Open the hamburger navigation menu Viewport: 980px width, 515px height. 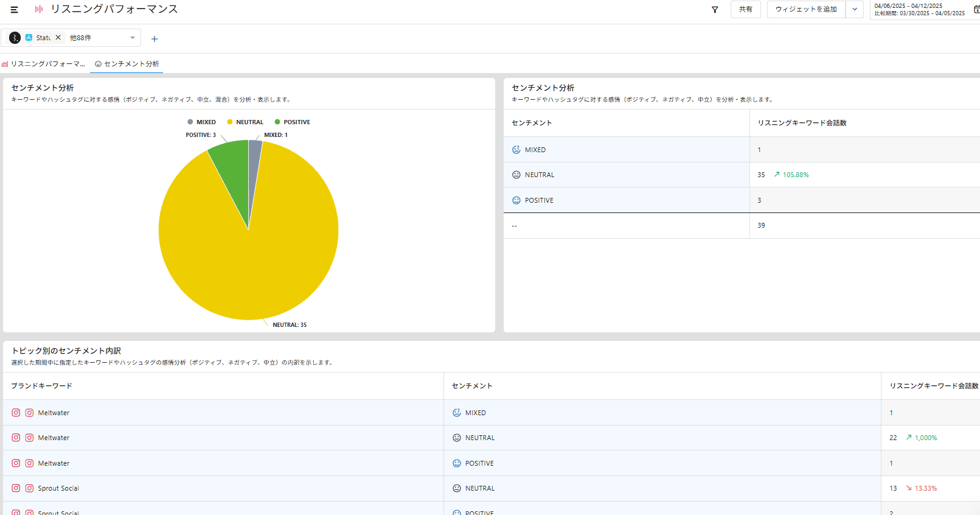coord(14,10)
